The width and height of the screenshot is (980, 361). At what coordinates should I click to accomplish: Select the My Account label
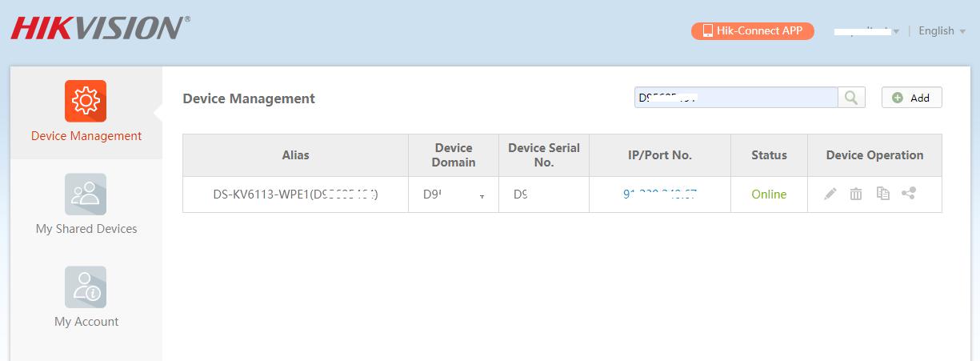86,322
